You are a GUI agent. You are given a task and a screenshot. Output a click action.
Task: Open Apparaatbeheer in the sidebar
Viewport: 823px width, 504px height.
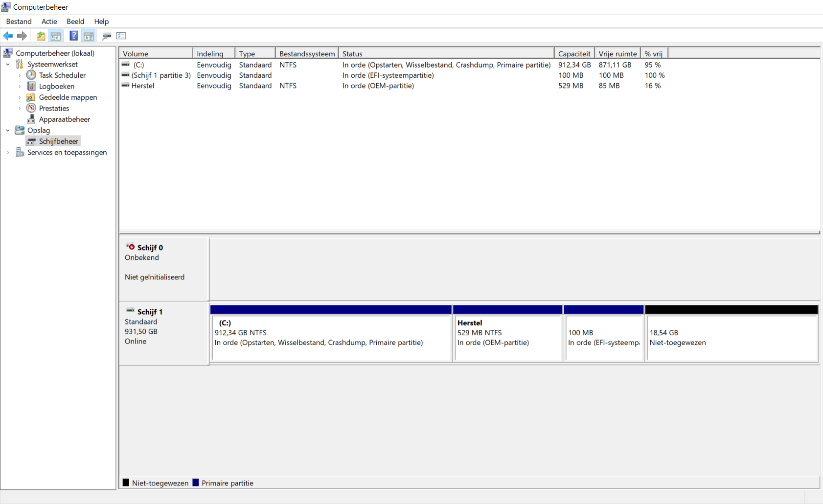(64, 119)
